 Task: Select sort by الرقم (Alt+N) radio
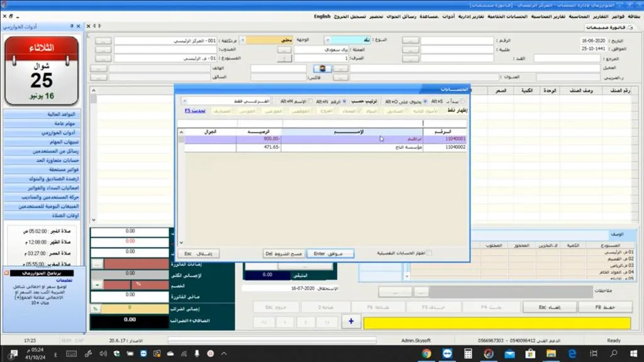pyautogui.click(x=344, y=101)
